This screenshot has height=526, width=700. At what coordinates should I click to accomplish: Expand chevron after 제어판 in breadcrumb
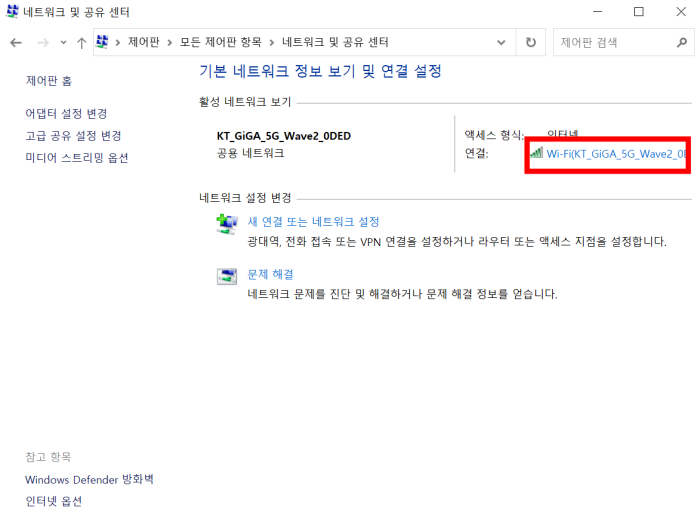[170, 42]
